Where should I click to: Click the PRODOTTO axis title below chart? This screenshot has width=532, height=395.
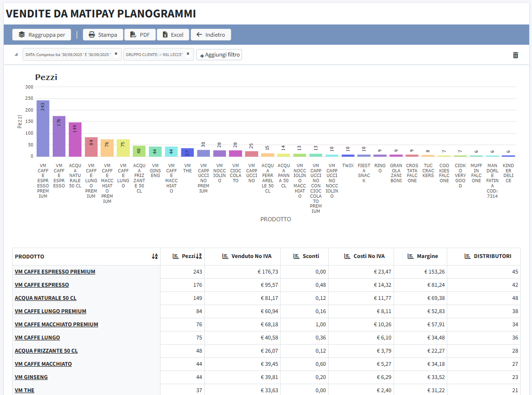tap(275, 219)
